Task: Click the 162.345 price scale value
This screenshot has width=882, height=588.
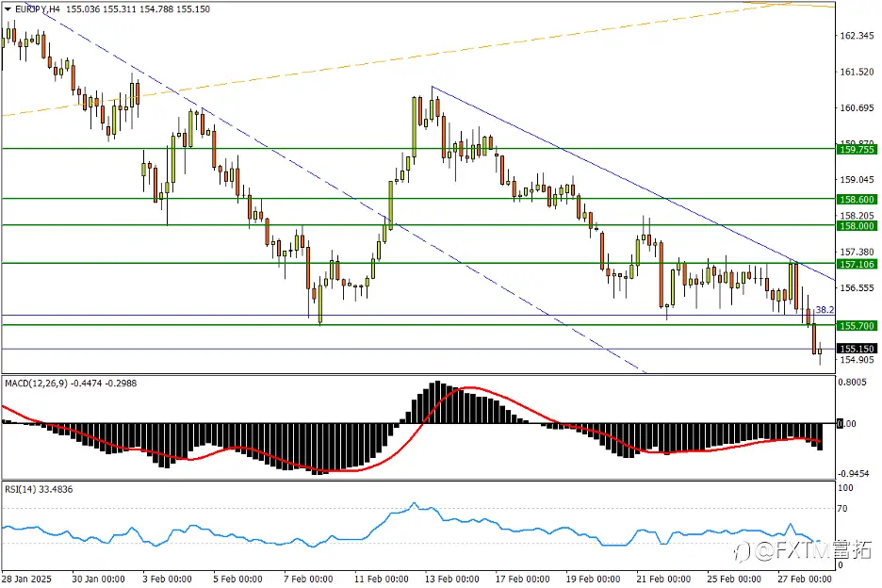Action: tap(857, 36)
